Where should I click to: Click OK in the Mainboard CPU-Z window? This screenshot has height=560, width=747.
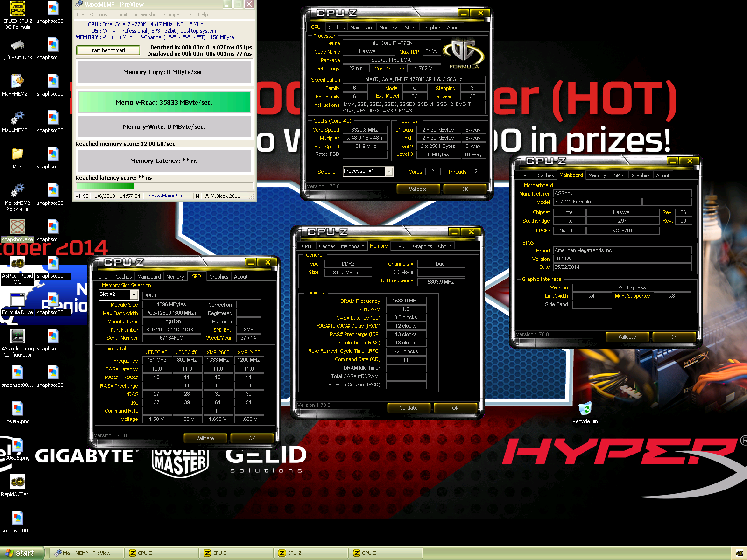pyautogui.click(x=674, y=337)
